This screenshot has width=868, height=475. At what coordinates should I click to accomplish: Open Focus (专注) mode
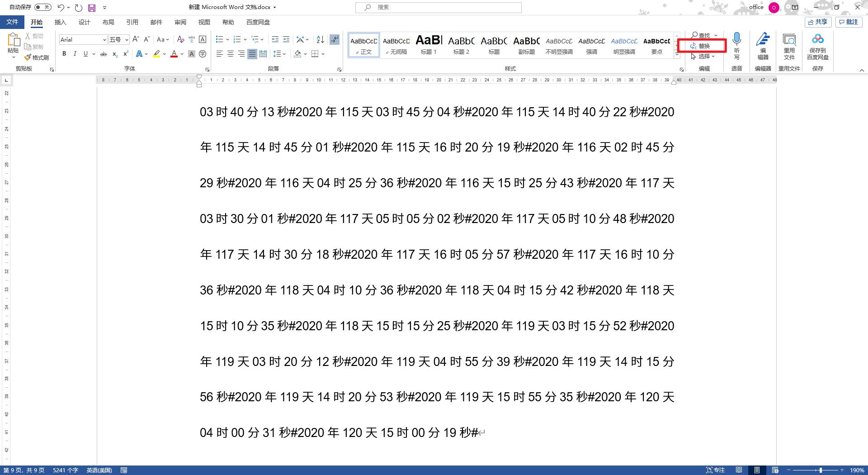(716, 470)
